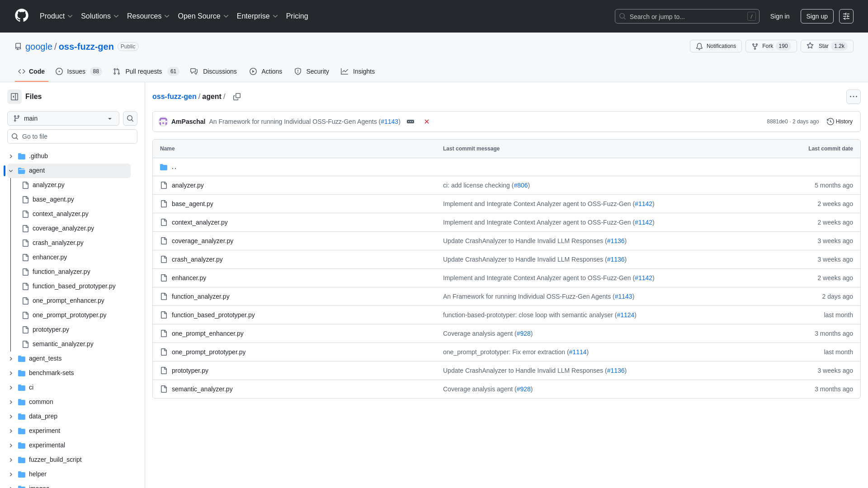Switch to the Insights tab
Screen dimensions: 868x488
pos(358,71)
